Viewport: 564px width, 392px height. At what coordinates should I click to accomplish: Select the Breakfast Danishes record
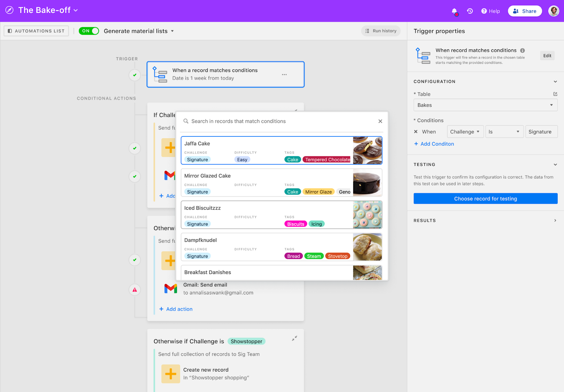pos(281,272)
